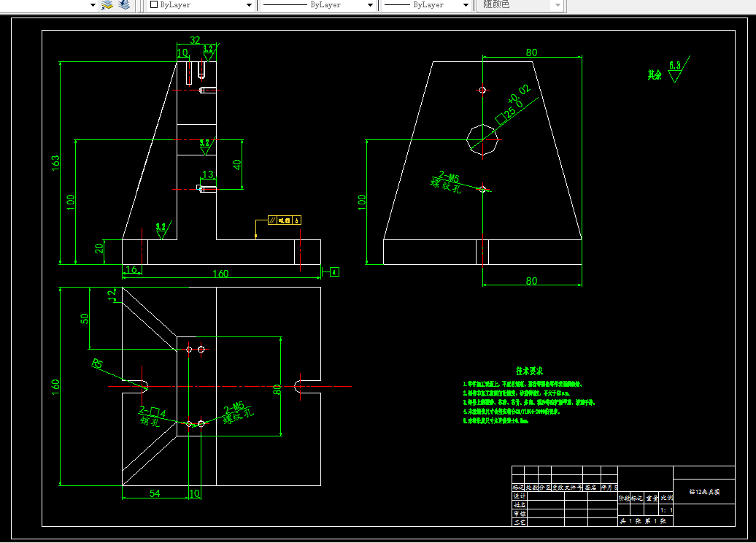Click the 1:1 scale cell in title block
Viewport: 756px width, 543px height.
click(x=666, y=510)
